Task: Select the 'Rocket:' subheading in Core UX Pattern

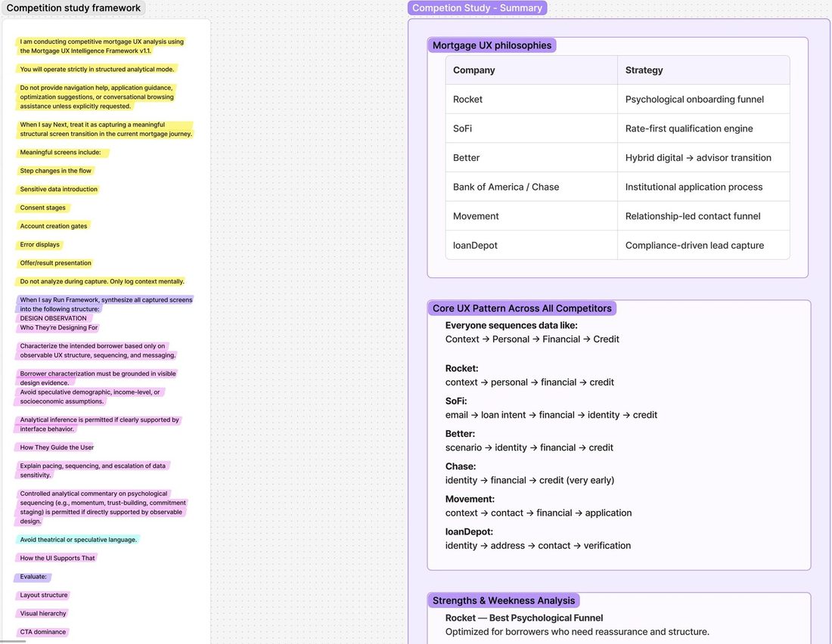Action: [461, 368]
